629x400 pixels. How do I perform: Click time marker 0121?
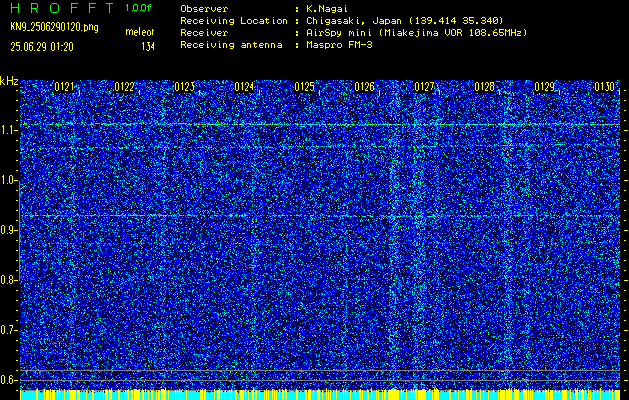coord(65,87)
